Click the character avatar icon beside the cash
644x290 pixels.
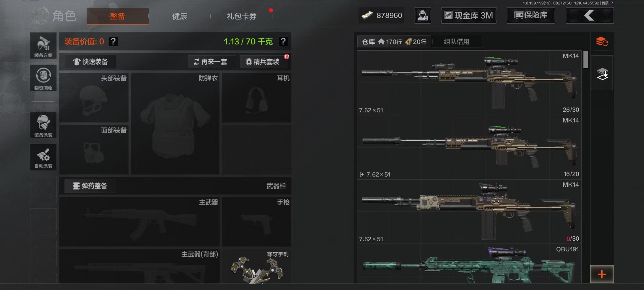[x=423, y=15]
